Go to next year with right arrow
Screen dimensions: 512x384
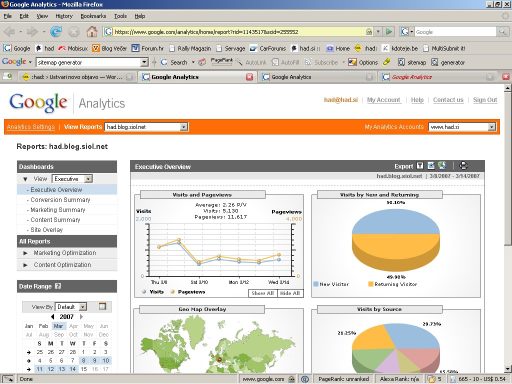click(81, 317)
